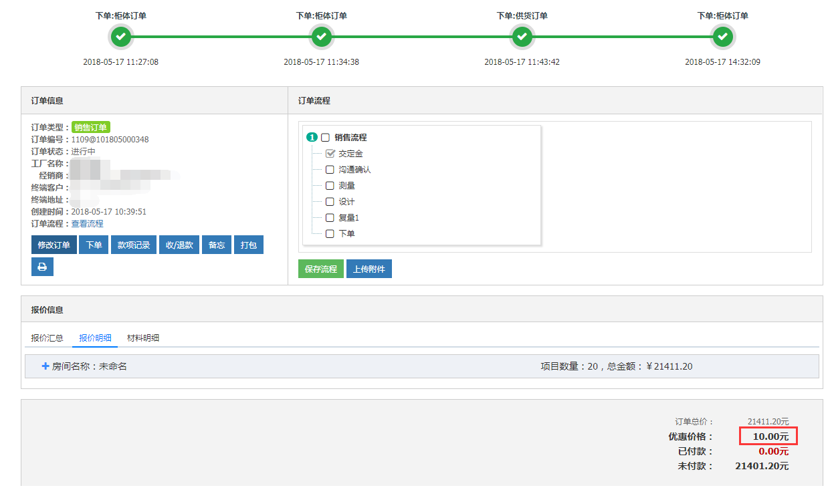The width and height of the screenshot is (828, 504).
Task: Click the printer icon button
Action: click(42, 267)
